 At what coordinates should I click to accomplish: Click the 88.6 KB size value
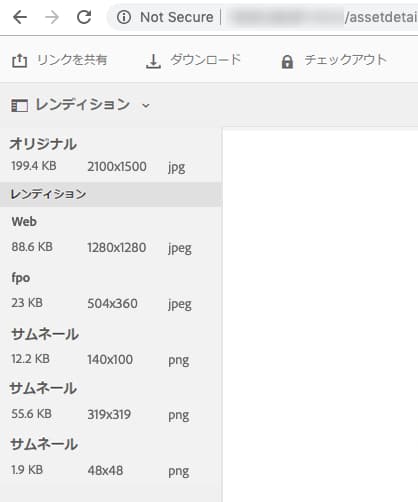click(x=32, y=247)
